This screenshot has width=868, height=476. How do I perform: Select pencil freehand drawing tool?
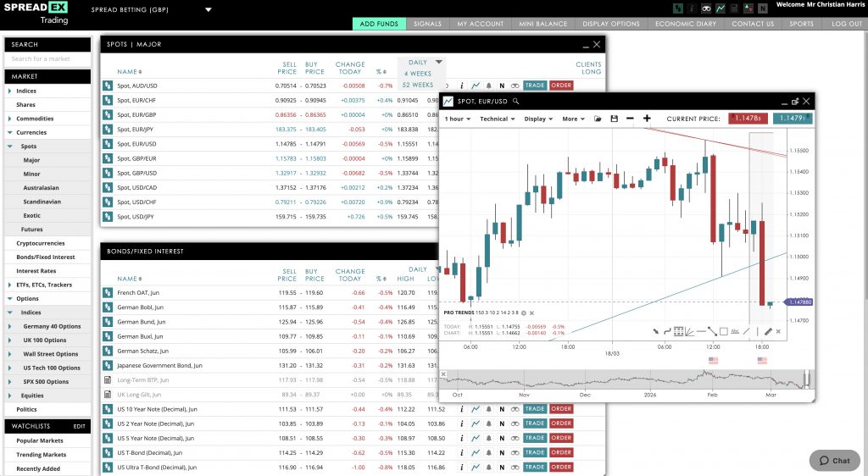click(x=768, y=332)
